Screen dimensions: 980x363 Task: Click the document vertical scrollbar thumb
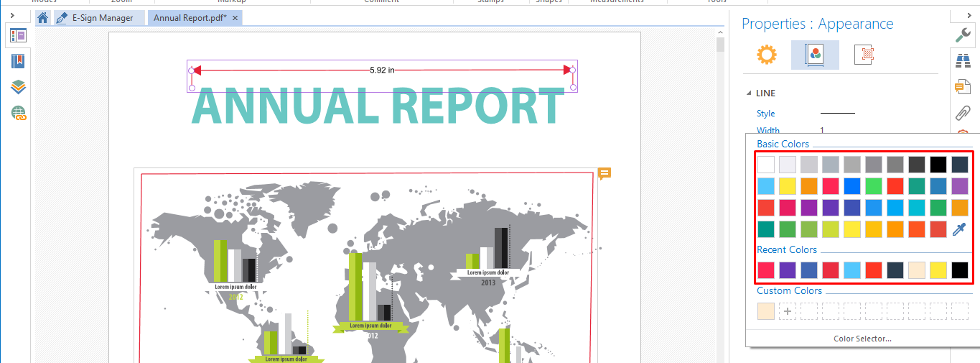pos(720,45)
